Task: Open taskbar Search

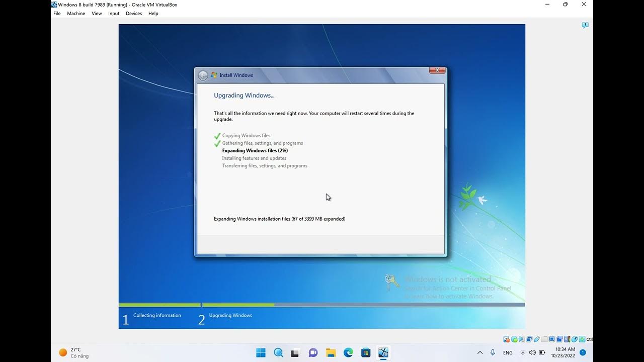Action: (x=278, y=352)
